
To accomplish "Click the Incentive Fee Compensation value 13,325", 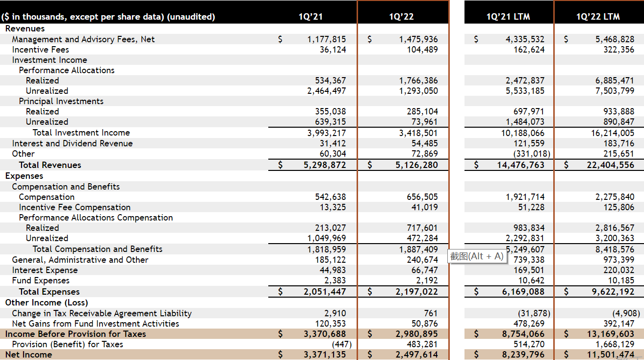I will [x=333, y=207].
